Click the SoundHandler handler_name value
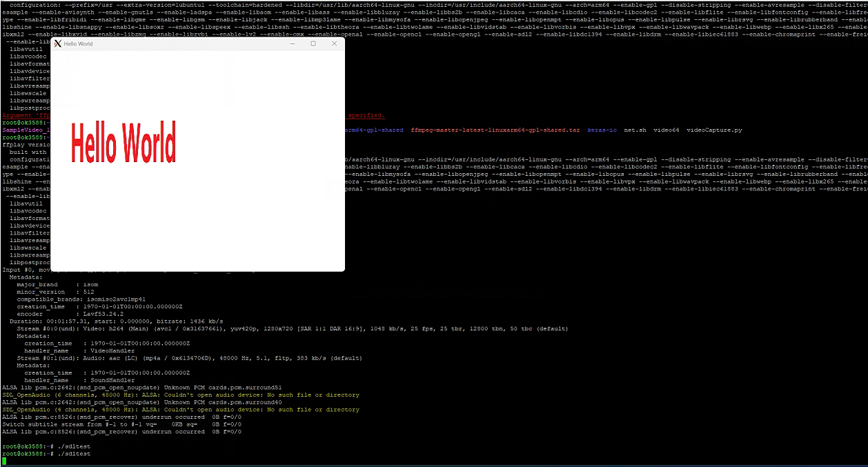Screen dimensions: 868x467 tap(112, 380)
